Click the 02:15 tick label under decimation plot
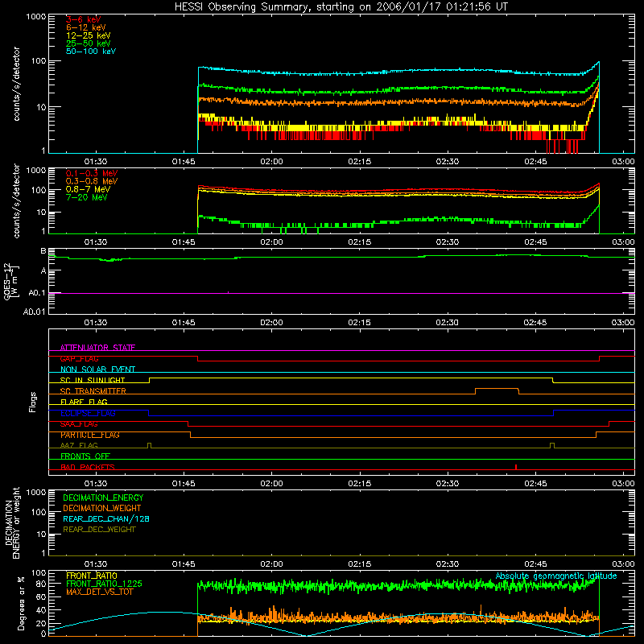This screenshot has height=644, width=644. click(x=359, y=564)
